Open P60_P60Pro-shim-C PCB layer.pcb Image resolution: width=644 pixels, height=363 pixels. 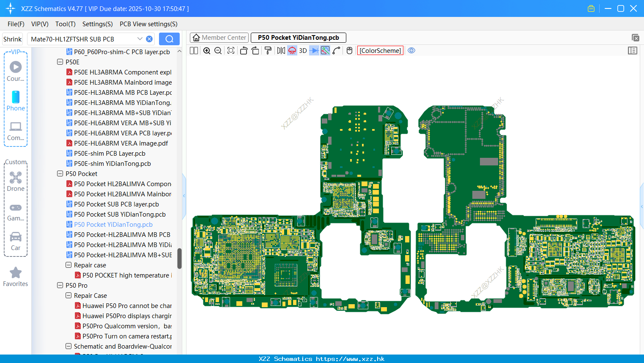[118, 52]
